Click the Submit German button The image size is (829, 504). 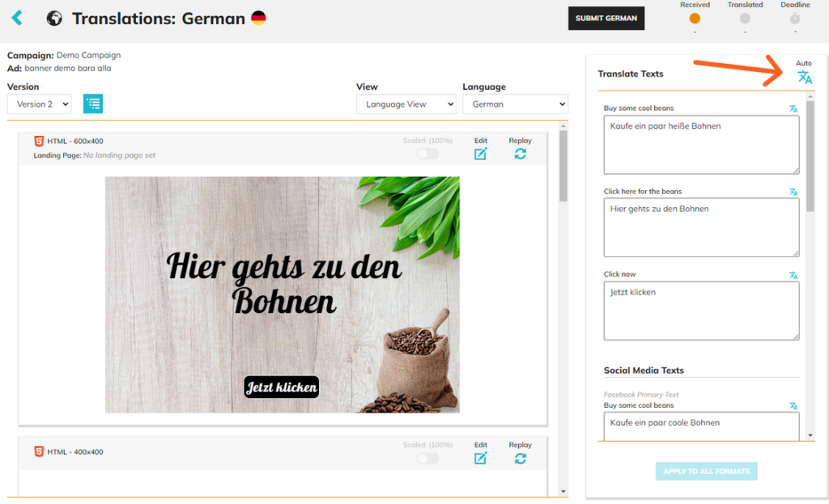[x=606, y=18]
